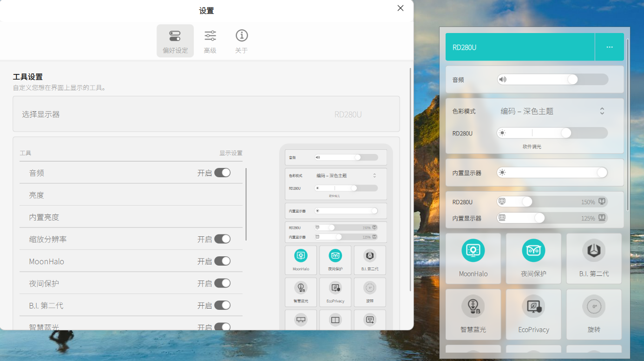Toggle the 智慧蓝光 switch in the tool list
The height and width of the screenshot is (361, 644).
click(x=222, y=327)
